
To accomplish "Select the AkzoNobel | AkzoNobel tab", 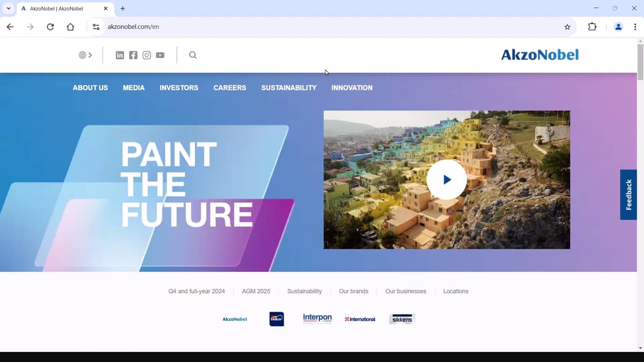I will (65, 9).
